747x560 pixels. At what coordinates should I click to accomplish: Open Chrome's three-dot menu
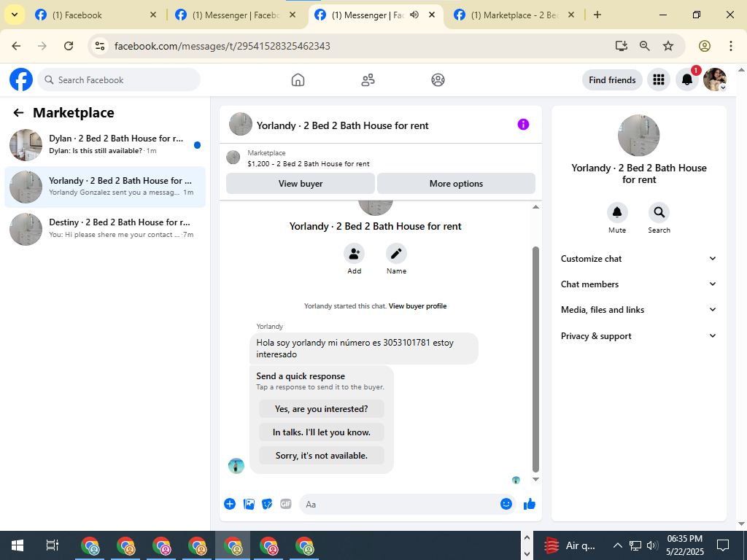[x=731, y=46]
